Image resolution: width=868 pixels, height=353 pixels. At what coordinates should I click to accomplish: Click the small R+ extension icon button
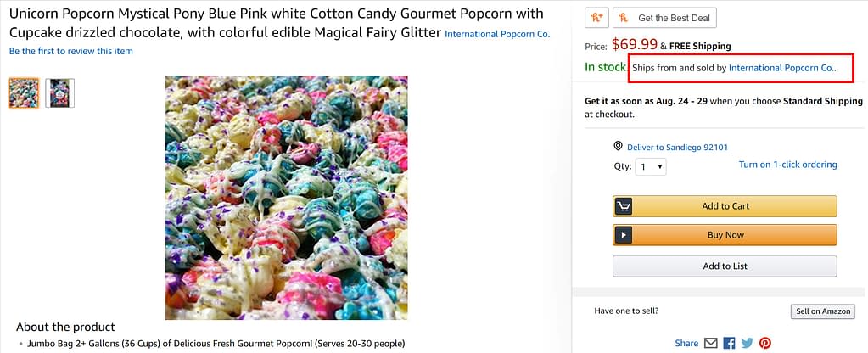click(596, 17)
